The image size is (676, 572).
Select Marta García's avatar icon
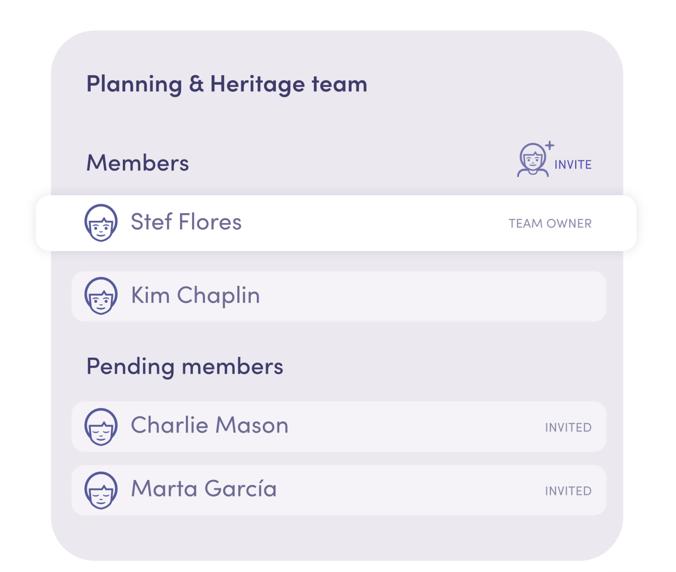(101, 490)
